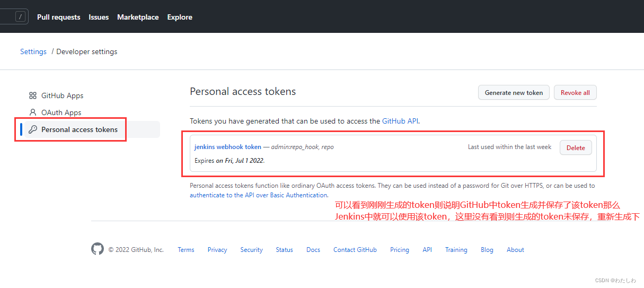Open Issues in top navigation
This screenshot has height=288, width=644.
[99, 17]
